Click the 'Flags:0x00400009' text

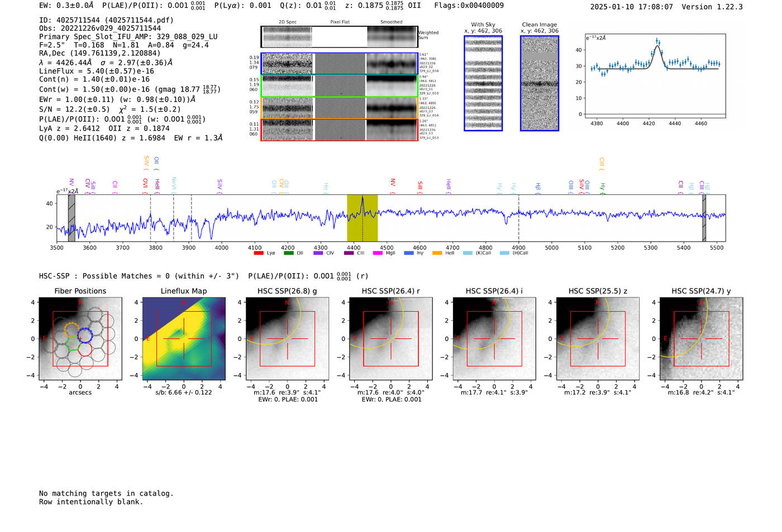pos(469,6)
